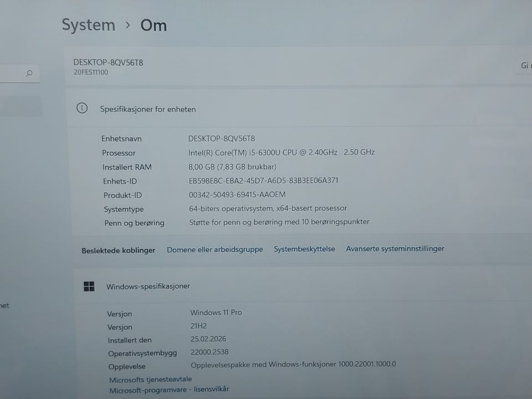532x399 pixels.
Task: Select 64-biters operativsystem system type value
Action: pos(268,208)
